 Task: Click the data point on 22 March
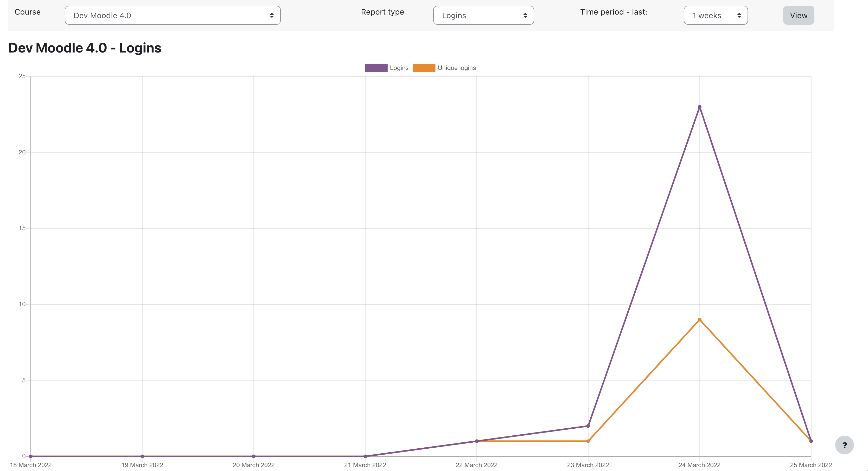[476, 441]
